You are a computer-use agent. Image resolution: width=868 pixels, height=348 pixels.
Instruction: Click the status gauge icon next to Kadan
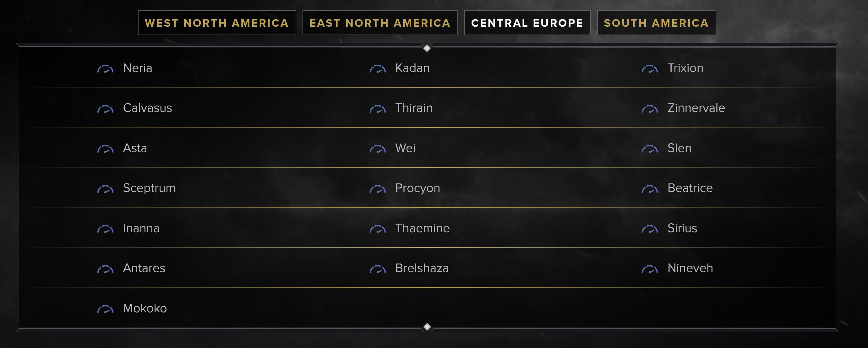(x=377, y=69)
